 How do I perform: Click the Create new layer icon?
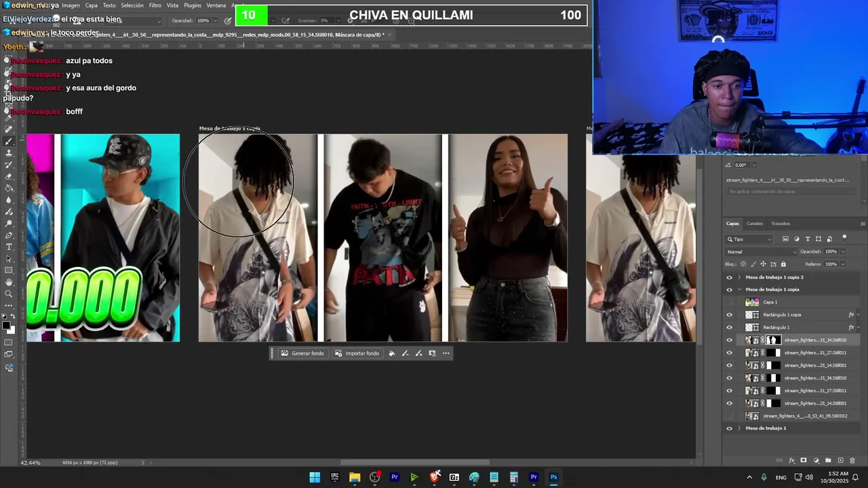coord(840,460)
